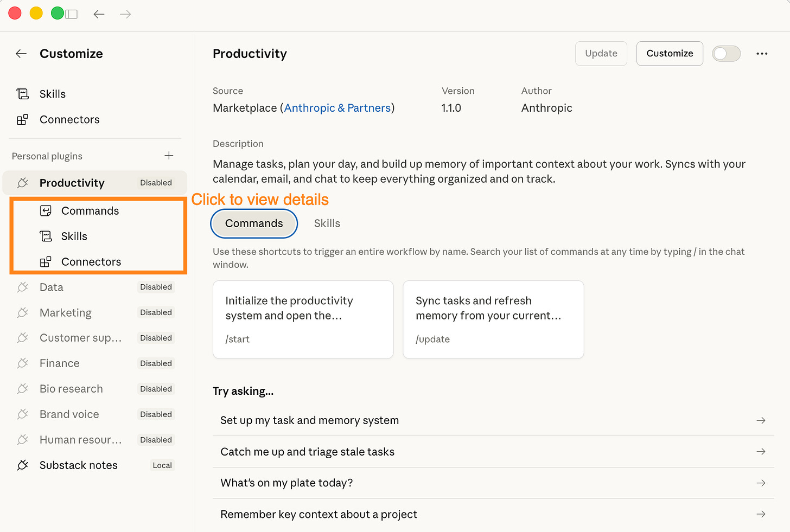This screenshot has width=790, height=532.
Task: Select the Marketing plugin in sidebar
Action: [x=95, y=313]
